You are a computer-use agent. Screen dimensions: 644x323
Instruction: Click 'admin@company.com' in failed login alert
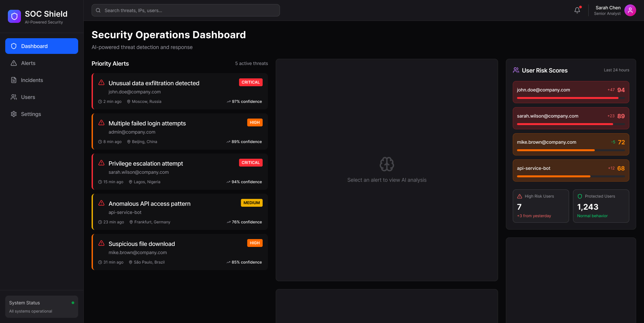pyautogui.click(x=132, y=132)
